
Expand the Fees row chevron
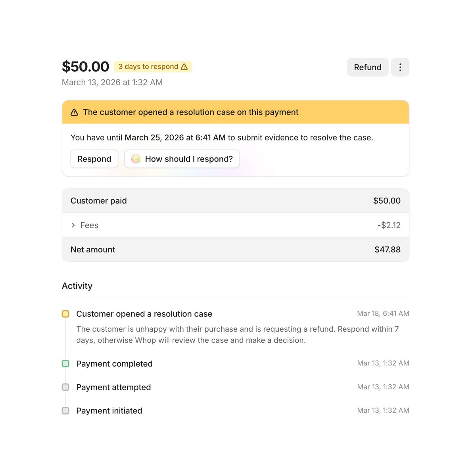73,225
